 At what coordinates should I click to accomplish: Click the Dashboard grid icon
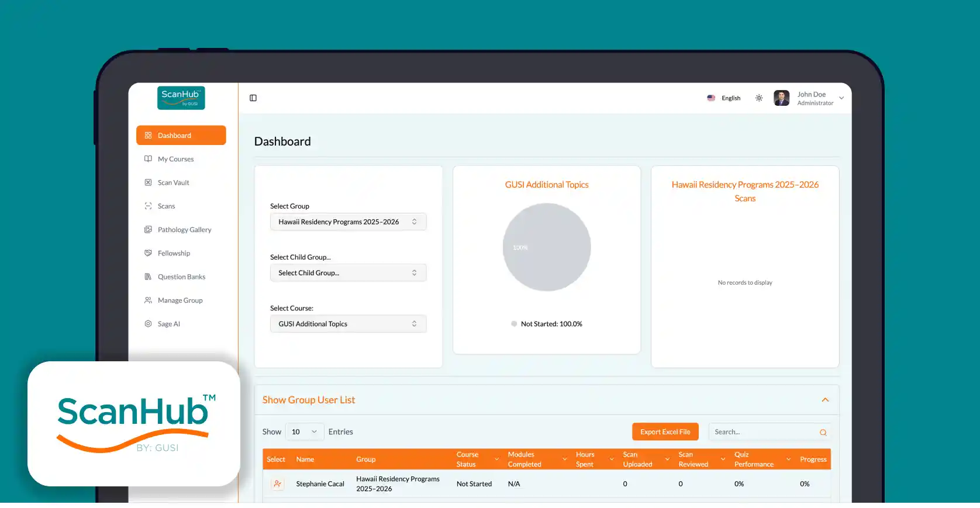click(x=148, y=135)
